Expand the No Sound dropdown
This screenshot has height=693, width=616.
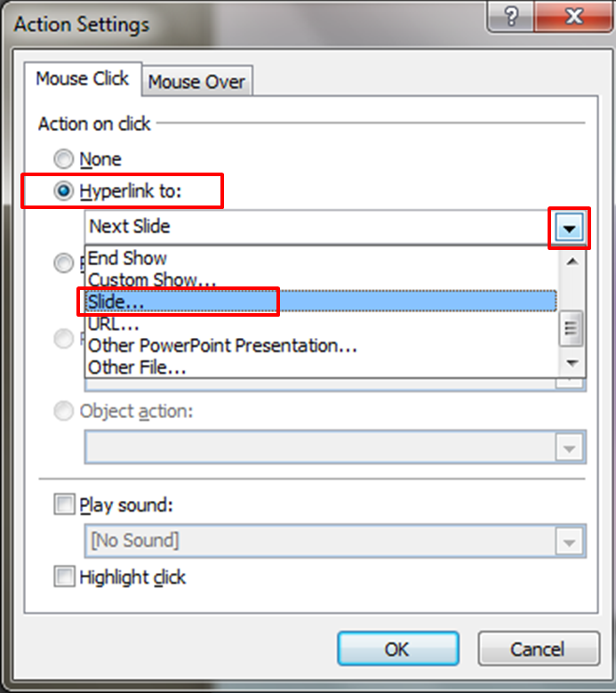point(569,542)
